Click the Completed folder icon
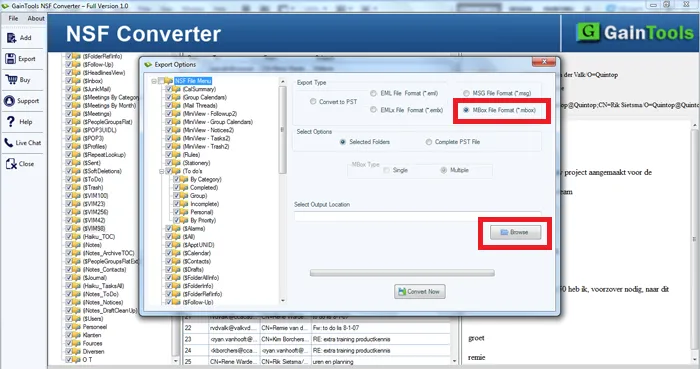 click(185, 187)
